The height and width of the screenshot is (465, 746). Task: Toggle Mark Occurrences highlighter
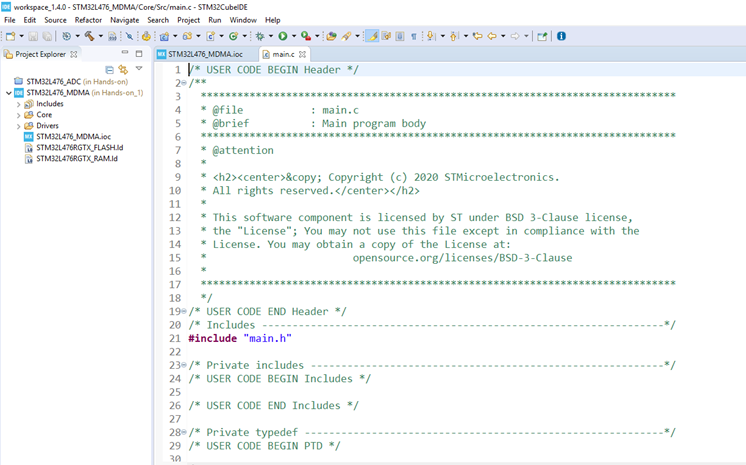point(372,36)
